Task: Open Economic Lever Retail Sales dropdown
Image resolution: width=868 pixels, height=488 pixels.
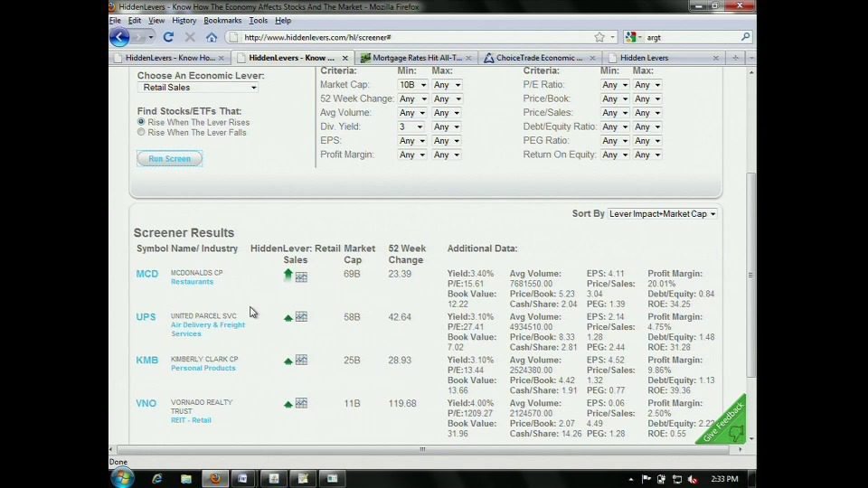Action: click(198, 88)
